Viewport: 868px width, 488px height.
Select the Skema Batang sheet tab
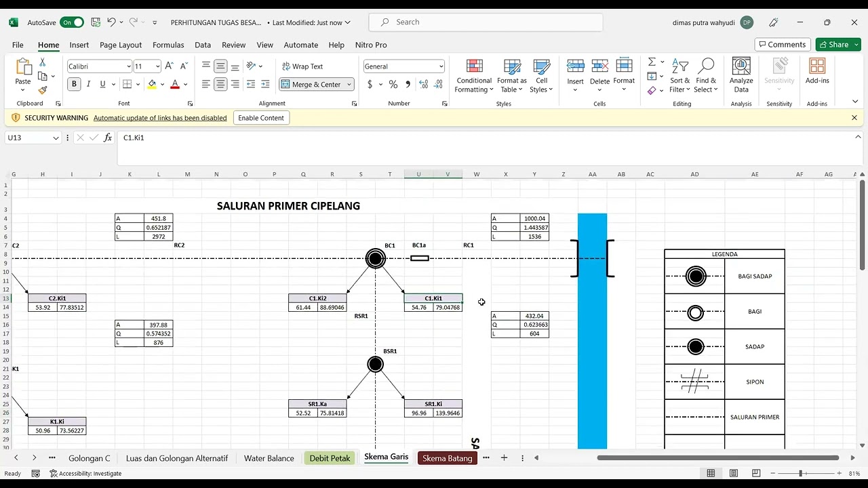(447, 458)
